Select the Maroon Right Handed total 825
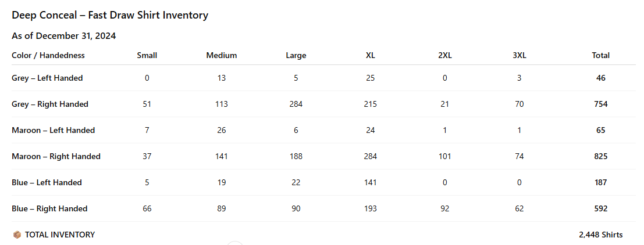644x245 pixels. 601,157
